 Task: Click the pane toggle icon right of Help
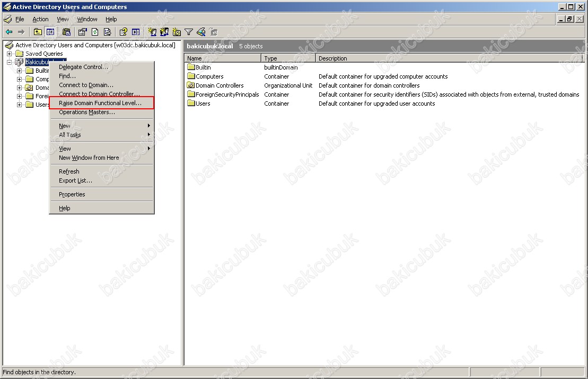136,32
